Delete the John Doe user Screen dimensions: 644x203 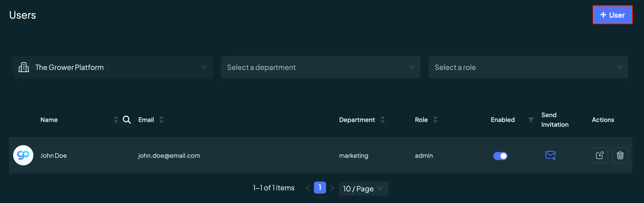[x=620, y=156]
